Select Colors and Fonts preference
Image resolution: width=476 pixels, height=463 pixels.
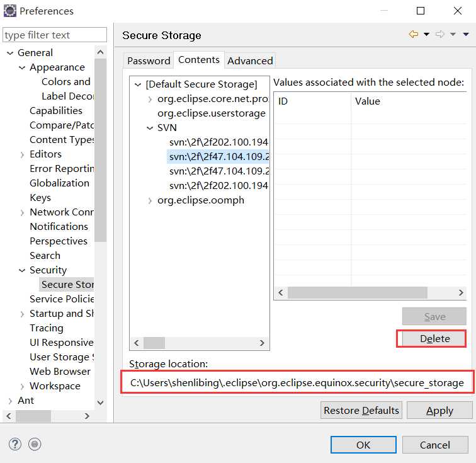pyautogui.click(x=66, y=82)
